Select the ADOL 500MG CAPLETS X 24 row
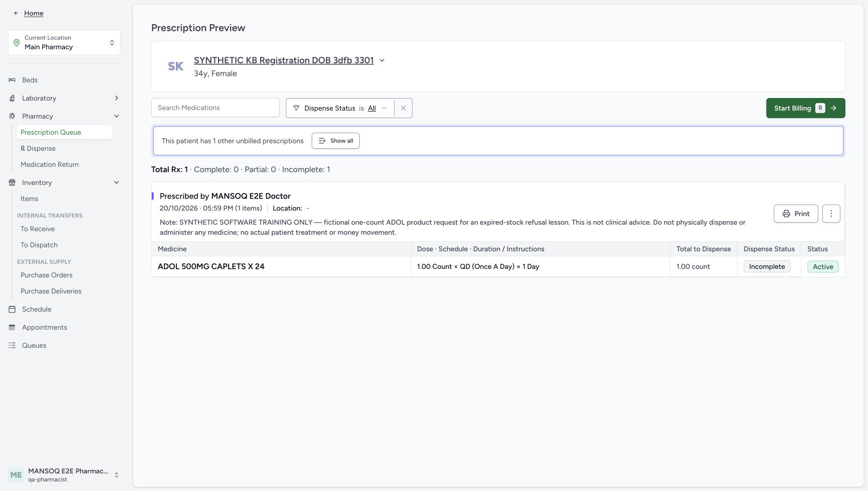The width and height of the screenshot is (868, 491). [x=498, y=266]
